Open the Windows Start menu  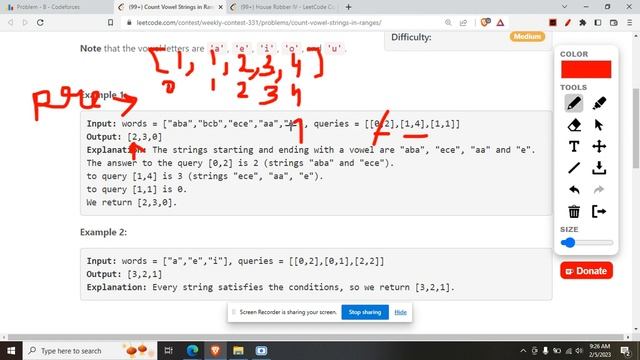click(x=11, y=351)
